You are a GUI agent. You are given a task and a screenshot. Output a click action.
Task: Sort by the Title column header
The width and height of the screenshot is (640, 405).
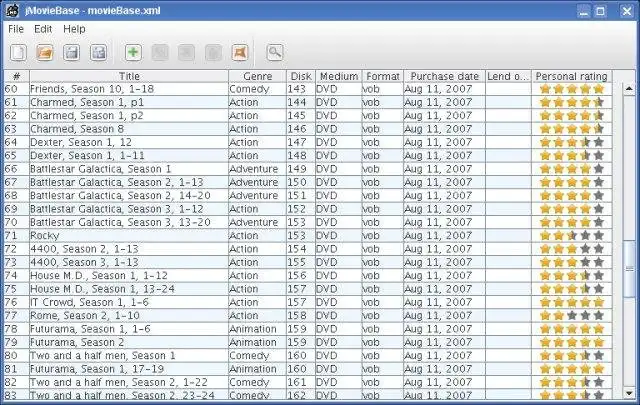[129, 76]
